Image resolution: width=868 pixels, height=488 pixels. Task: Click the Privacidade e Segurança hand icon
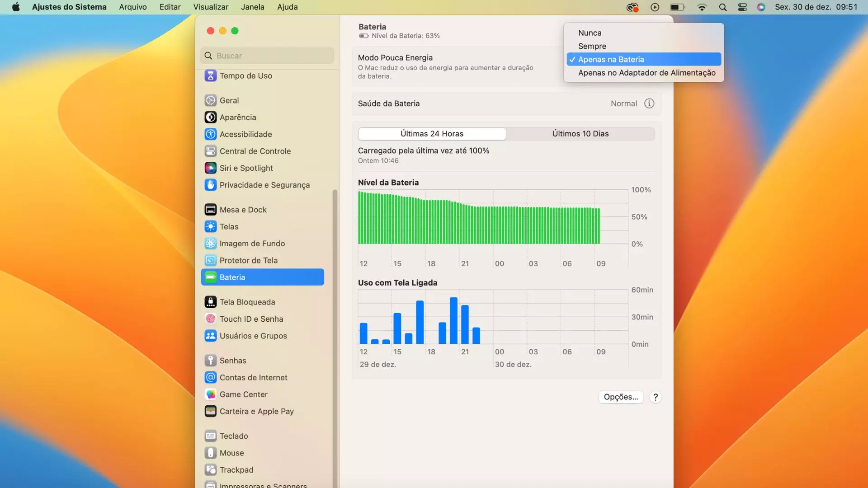click(x=210, y=185)
